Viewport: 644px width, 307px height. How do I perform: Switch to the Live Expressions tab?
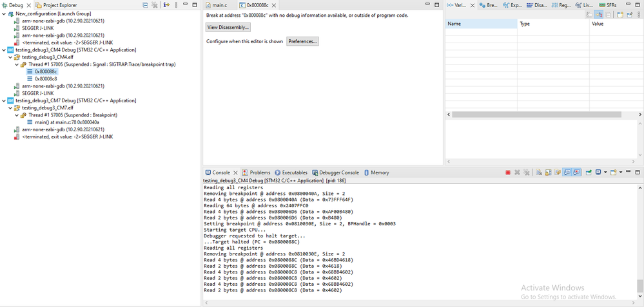pos(584,5)
